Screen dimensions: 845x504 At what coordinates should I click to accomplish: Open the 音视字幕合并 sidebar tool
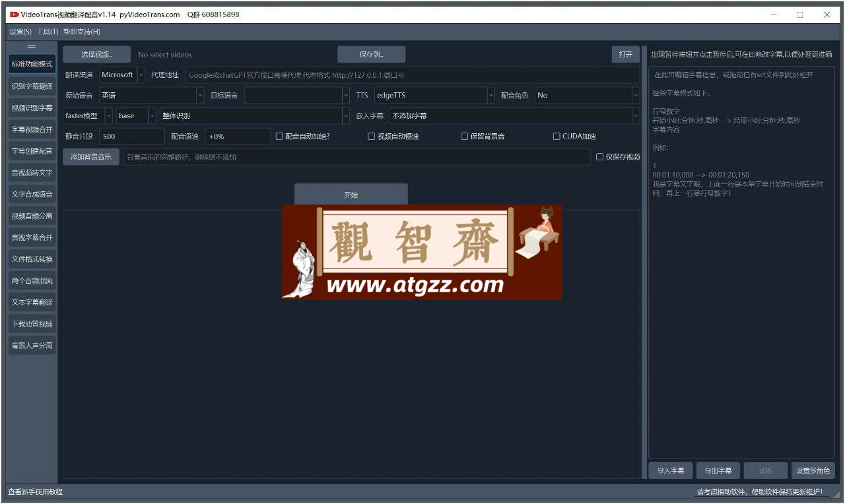click(32, 237)
